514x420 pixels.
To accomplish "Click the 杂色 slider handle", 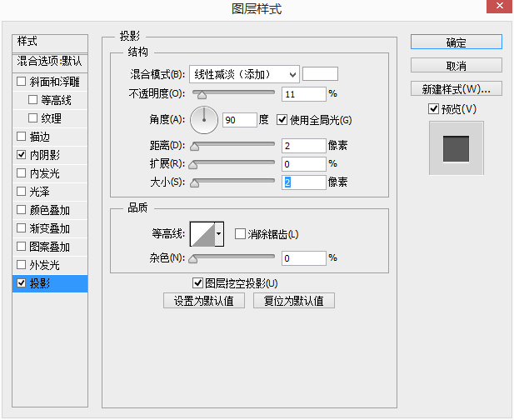I will [x=193, y=259].
